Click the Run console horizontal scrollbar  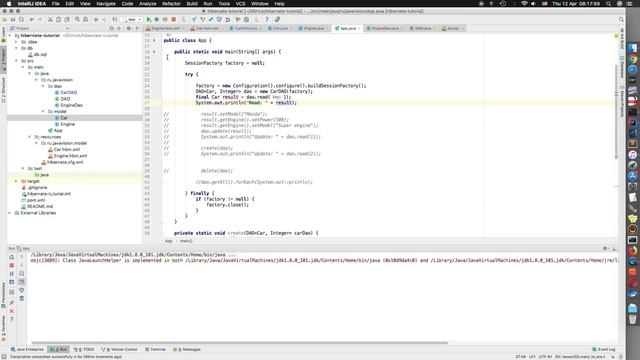[240, 343]
